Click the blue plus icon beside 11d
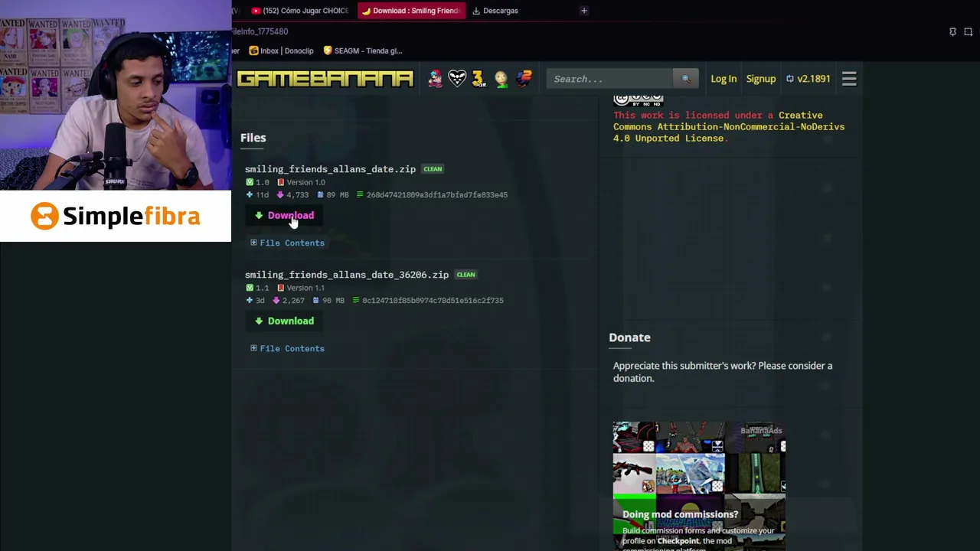Image resolution: width=980 pixels, height=551 pixels. tap(249, 194)
